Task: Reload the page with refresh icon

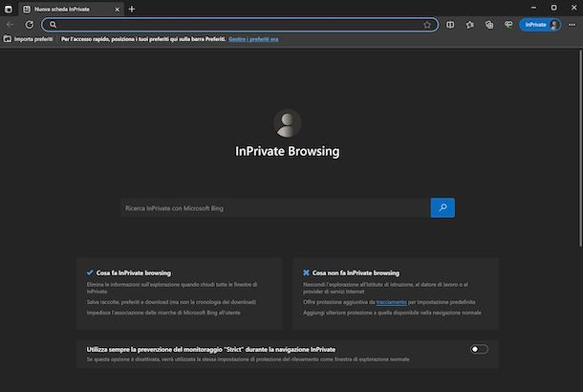Action: 30,25
